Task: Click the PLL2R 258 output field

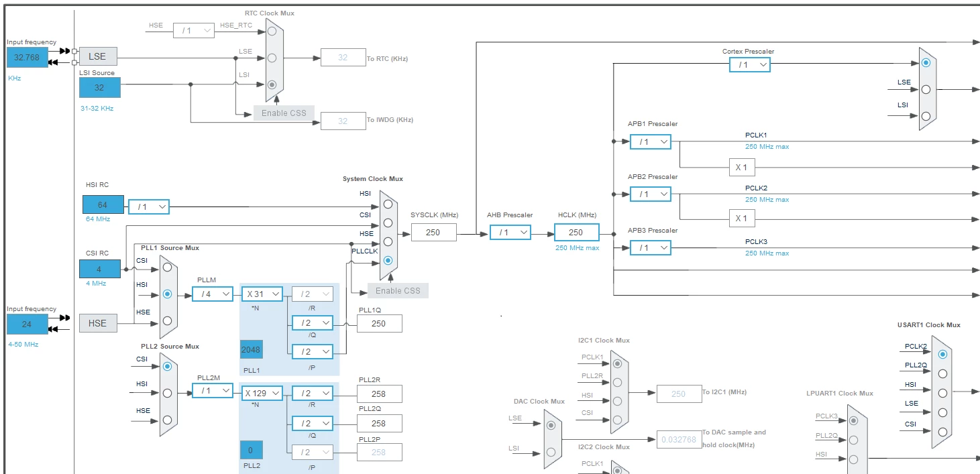Action: pyautogui.click(x=380, y=394)
